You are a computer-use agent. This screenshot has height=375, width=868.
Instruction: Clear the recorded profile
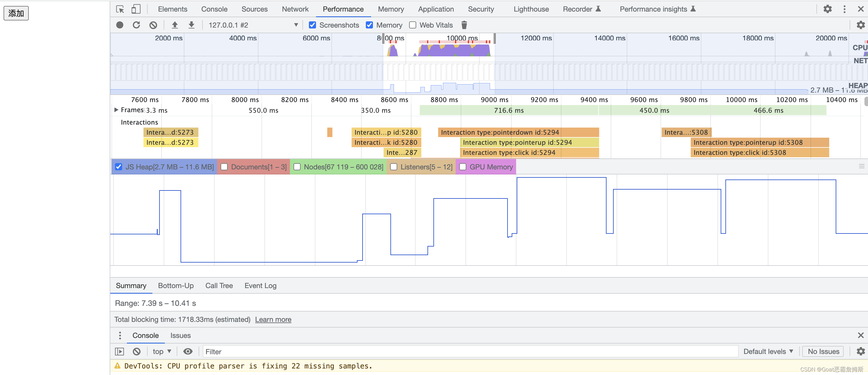coord(153,25)
